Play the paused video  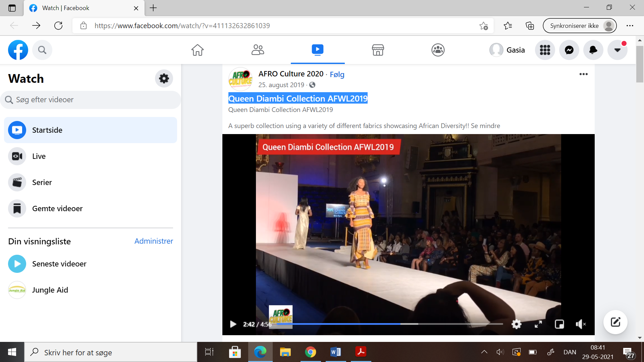[x=233, y=324]
